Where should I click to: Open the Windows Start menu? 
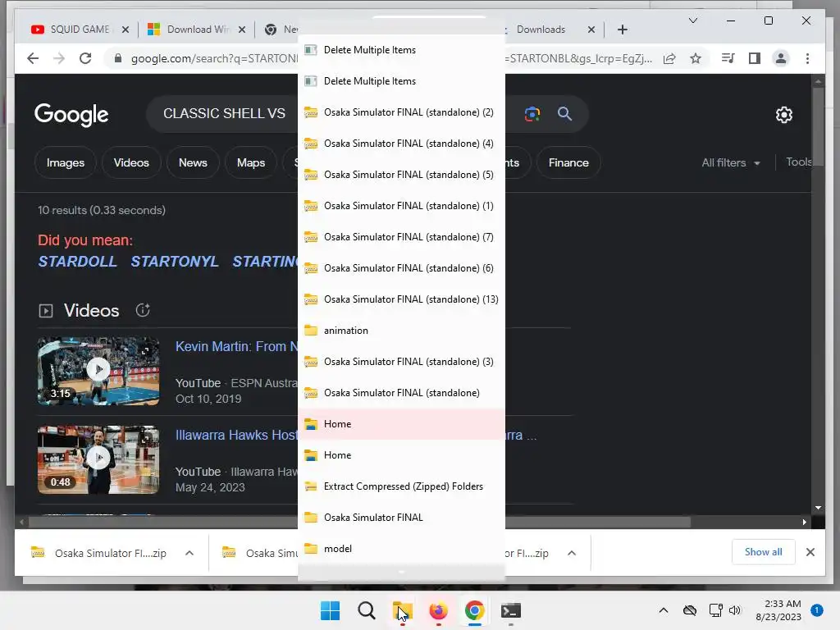tap(330, 610)
